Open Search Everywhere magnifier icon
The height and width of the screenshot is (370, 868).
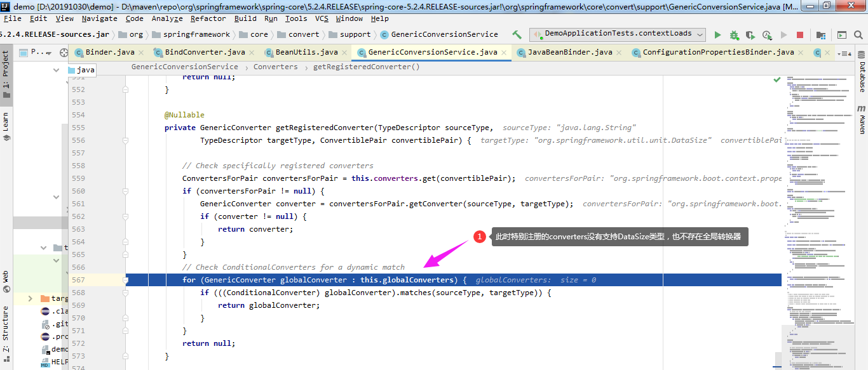click(x=858, y=35)
